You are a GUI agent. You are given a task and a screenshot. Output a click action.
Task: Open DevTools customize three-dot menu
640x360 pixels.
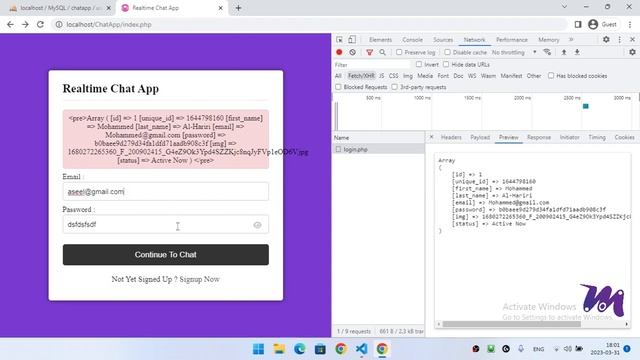[620, 40]
